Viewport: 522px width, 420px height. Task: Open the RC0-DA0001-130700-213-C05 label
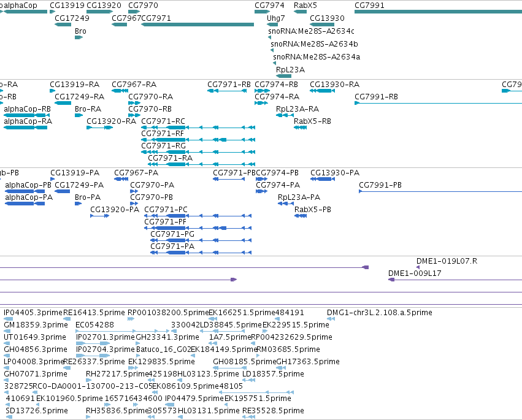(x=92, y=386)
